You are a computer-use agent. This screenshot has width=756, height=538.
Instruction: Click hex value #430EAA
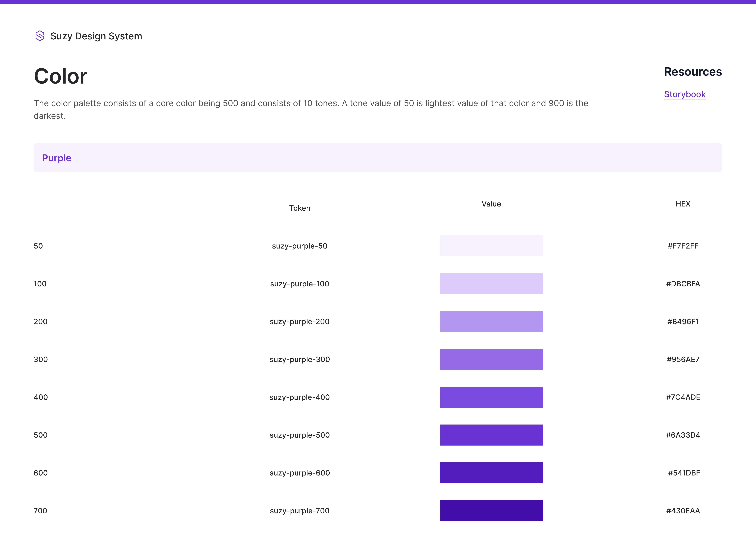tap(683, 511)
